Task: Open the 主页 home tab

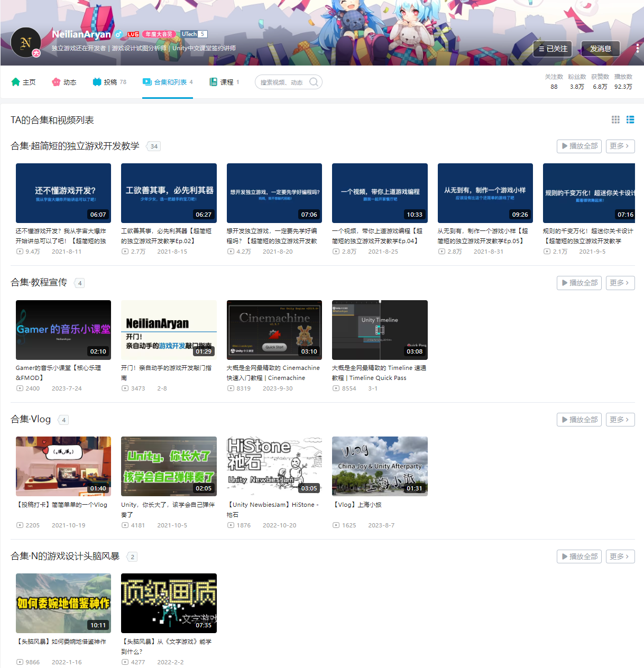Action: pos(23,82)
